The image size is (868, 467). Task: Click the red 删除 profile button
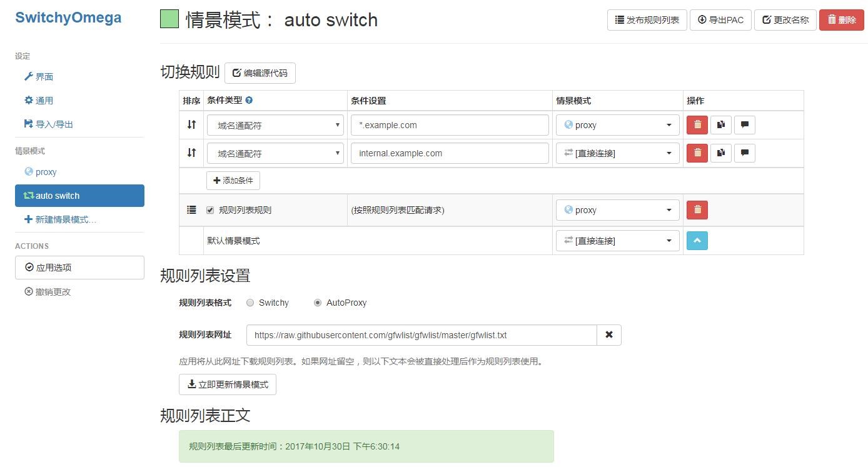click(842, 20)
